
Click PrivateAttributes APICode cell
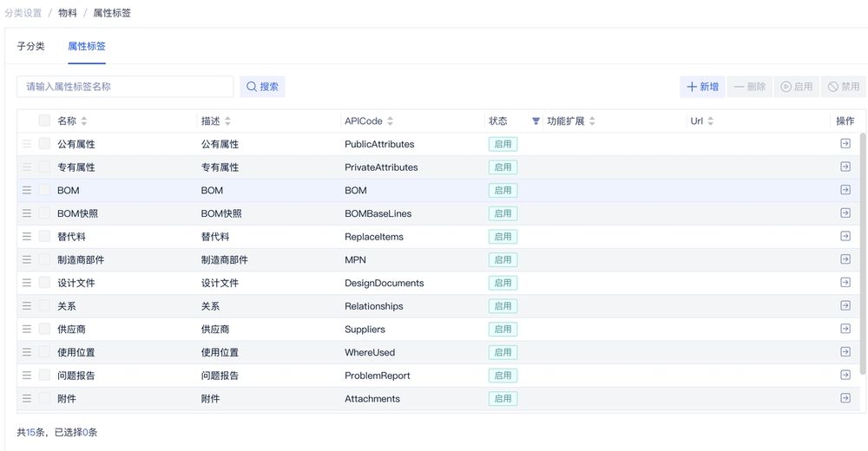click(x=381, y=167)
